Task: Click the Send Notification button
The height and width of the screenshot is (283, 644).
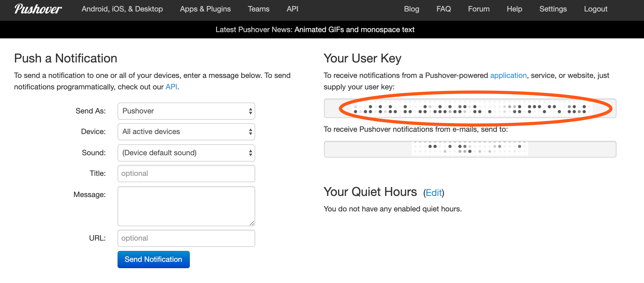Action: pos(154,260)
